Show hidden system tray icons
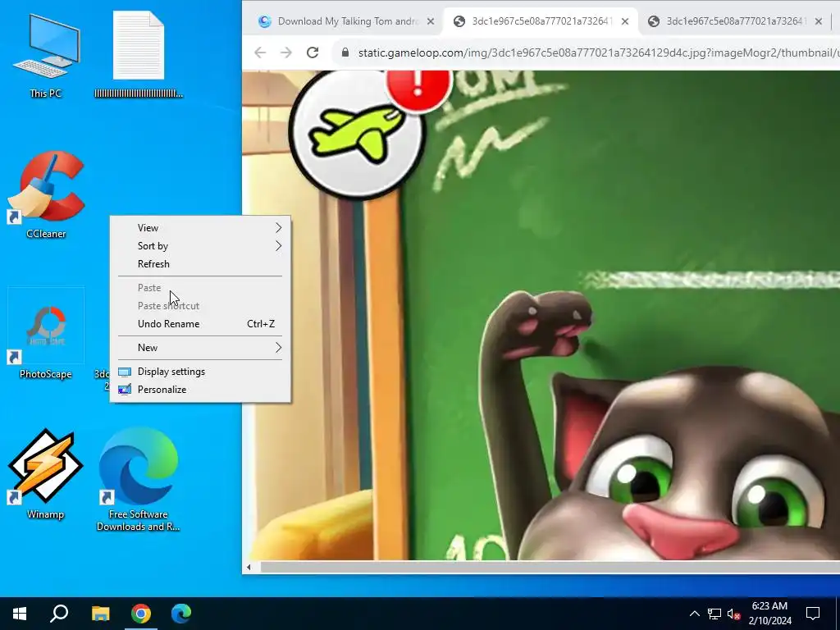This screenshot has height=630, width=840. (694, 614)
